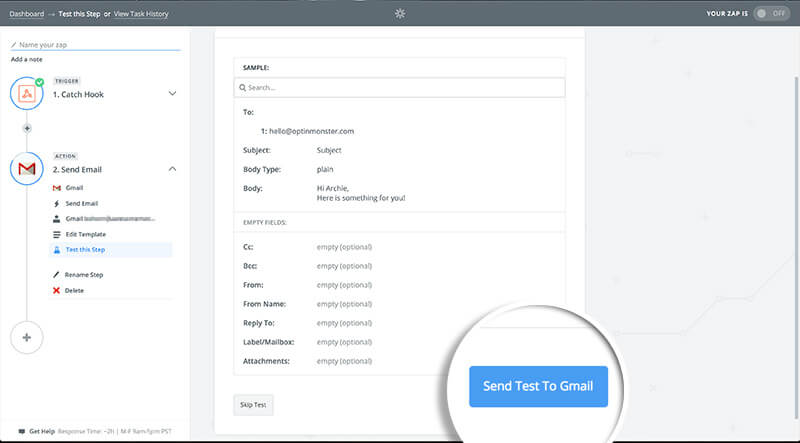Click the pencil icon next to Name your zap

(14, 45)
